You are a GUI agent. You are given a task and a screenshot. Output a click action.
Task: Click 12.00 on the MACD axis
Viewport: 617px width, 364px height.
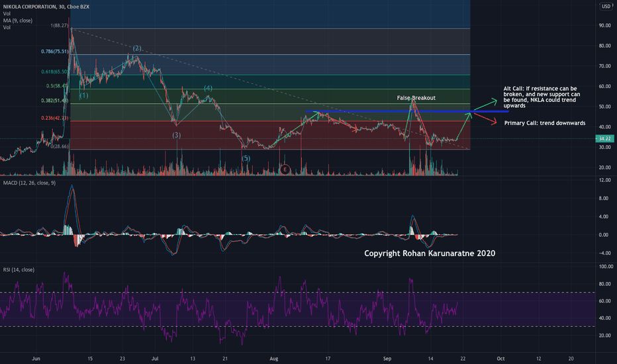tap(605, 180)
